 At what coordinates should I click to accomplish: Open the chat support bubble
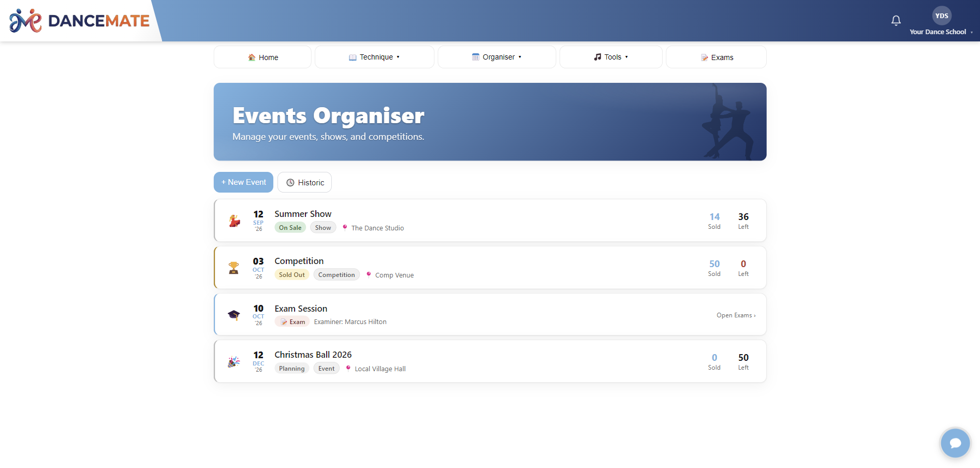(x=955, y=443)
